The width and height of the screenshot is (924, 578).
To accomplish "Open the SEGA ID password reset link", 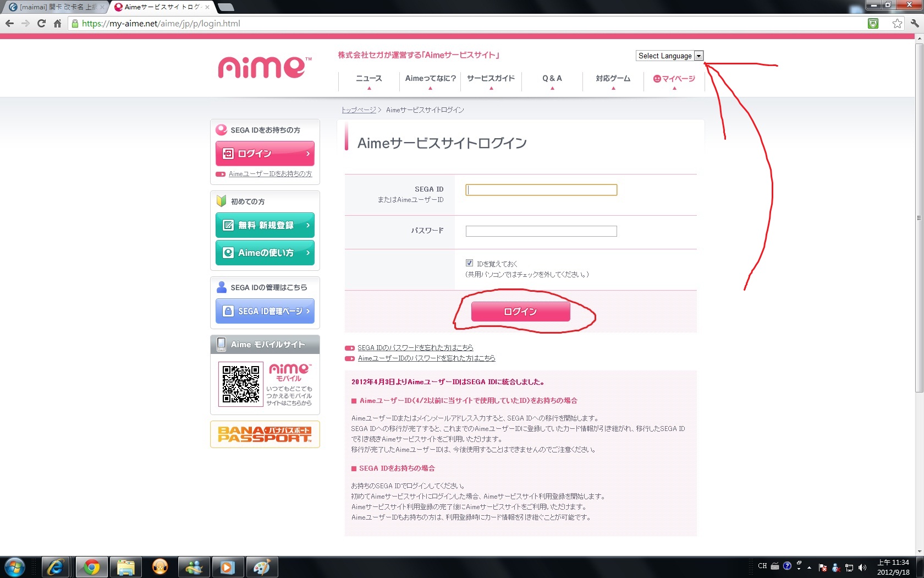I will click(x=415, y=348).
